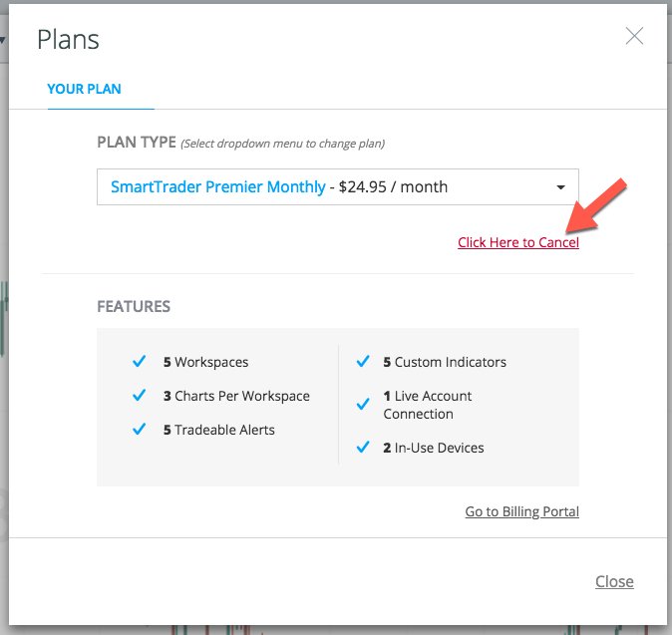Click the Close link at the bottom
Image resolution: width=672 pixels, height=635 pixels.
(x=614, y=581)
